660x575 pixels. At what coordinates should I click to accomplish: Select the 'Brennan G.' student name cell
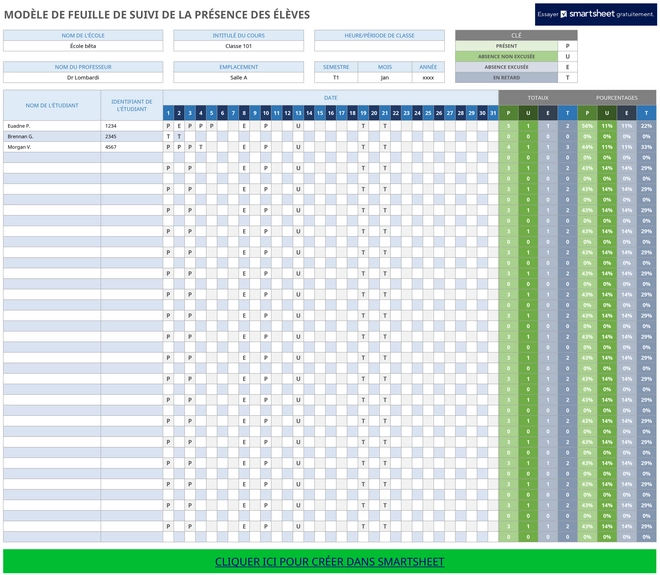pyautogui.click(x=52, y=136)
